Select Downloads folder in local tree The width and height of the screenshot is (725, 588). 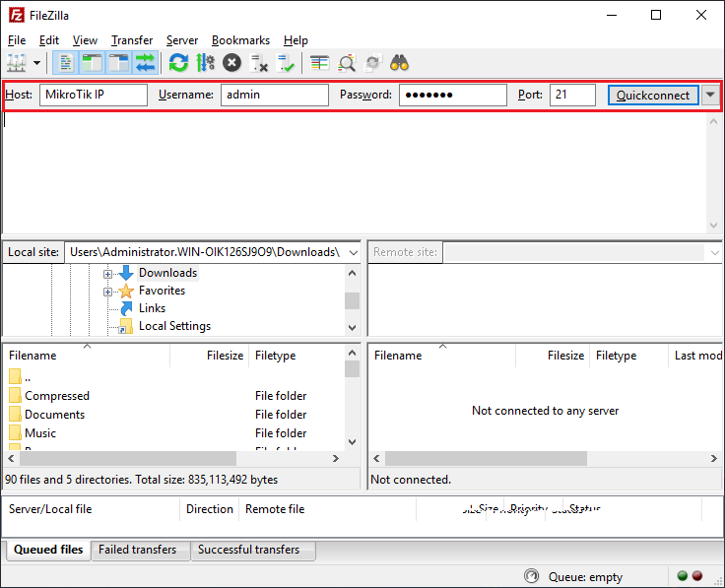[167, 273]
